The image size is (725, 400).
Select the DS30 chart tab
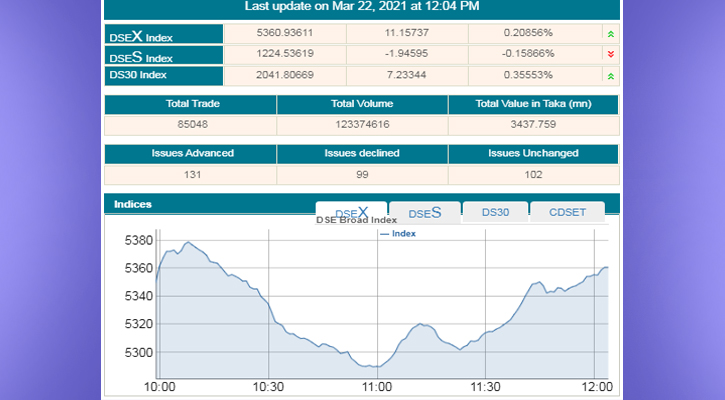[x=495, y=212]
